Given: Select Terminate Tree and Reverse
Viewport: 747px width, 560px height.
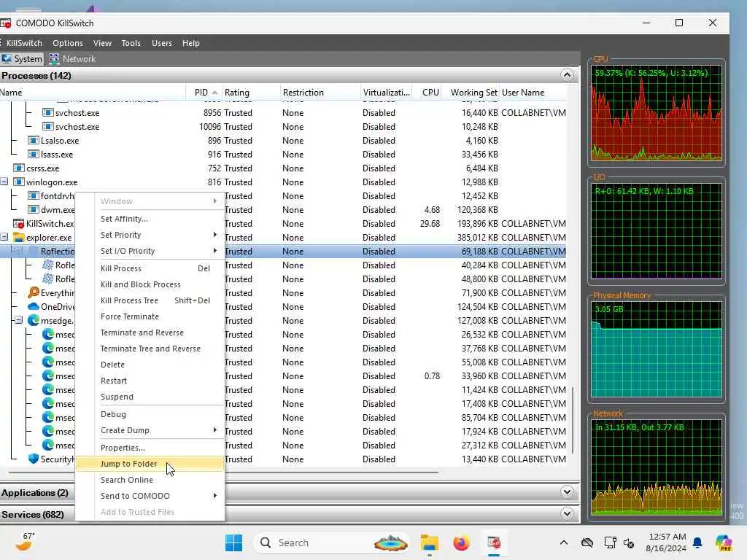Looking at the screenshot, I should pyautogui.click(x=150, y=349).
